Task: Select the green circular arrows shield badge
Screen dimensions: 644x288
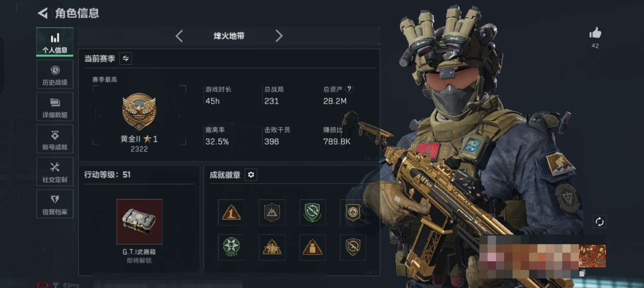Action: [312, 212]
